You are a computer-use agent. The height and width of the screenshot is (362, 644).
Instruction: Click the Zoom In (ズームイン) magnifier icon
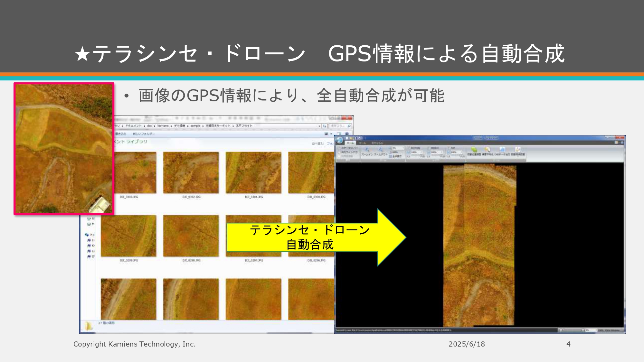[367, 150]
